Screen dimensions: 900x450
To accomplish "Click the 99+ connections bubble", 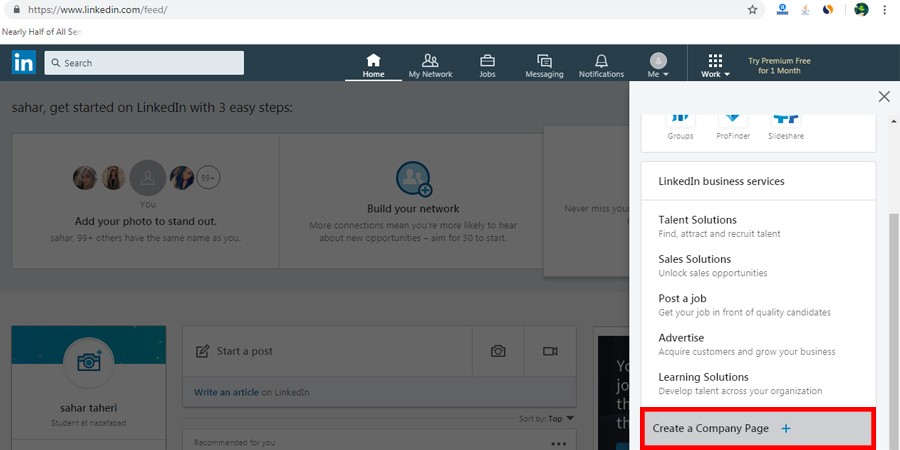I will coord(208,178).
